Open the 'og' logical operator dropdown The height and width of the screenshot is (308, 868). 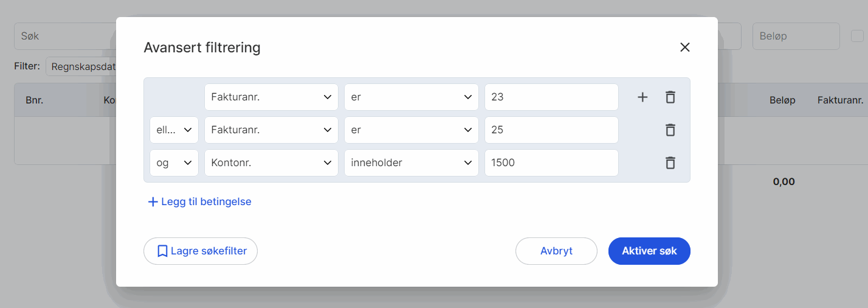(174, 163)
